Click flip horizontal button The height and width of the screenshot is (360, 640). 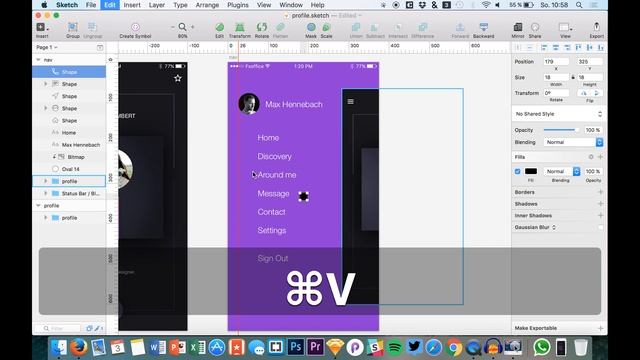[584, 93]
